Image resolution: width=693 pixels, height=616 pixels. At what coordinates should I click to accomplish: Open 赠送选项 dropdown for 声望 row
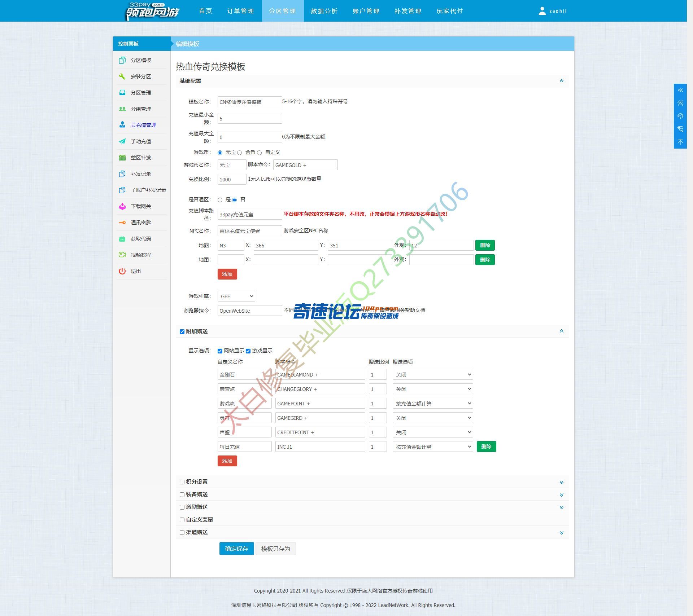click(x=433, y=432)
